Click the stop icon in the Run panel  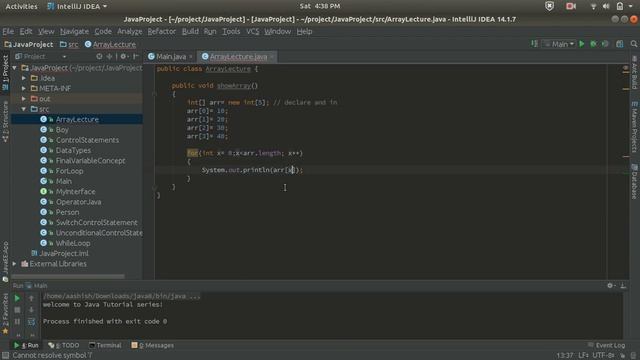click(17, 310)
